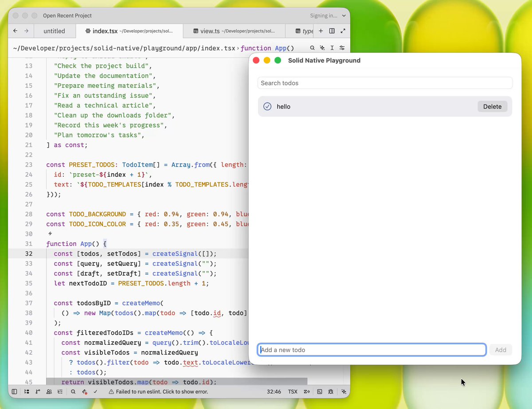Open editor controls sliders menu
This screenshot has height=409, width=532.
342,48
